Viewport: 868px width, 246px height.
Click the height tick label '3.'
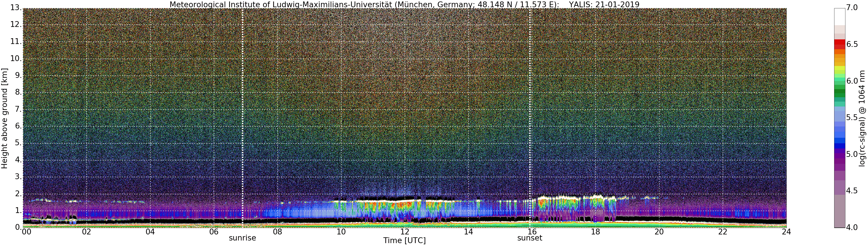18,176
